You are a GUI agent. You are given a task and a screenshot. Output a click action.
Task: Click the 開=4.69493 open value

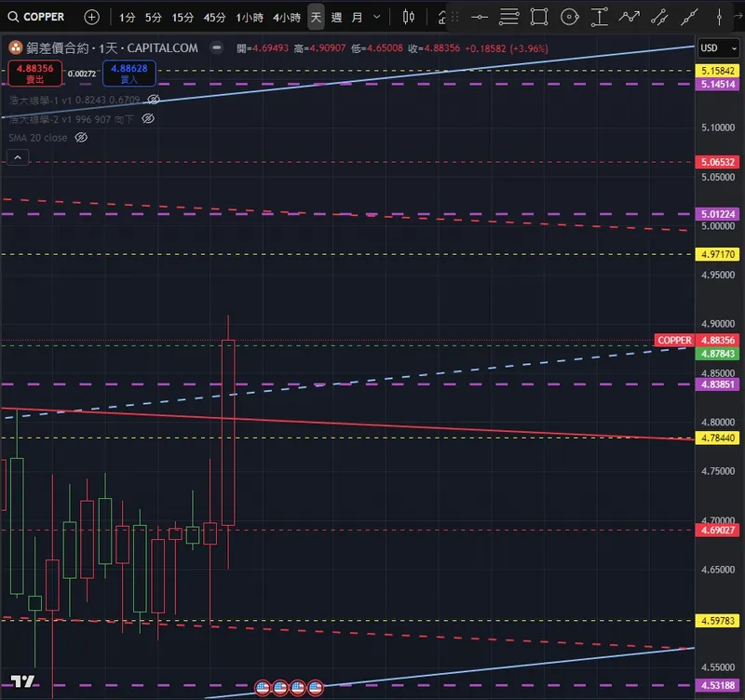click(263, 48)
